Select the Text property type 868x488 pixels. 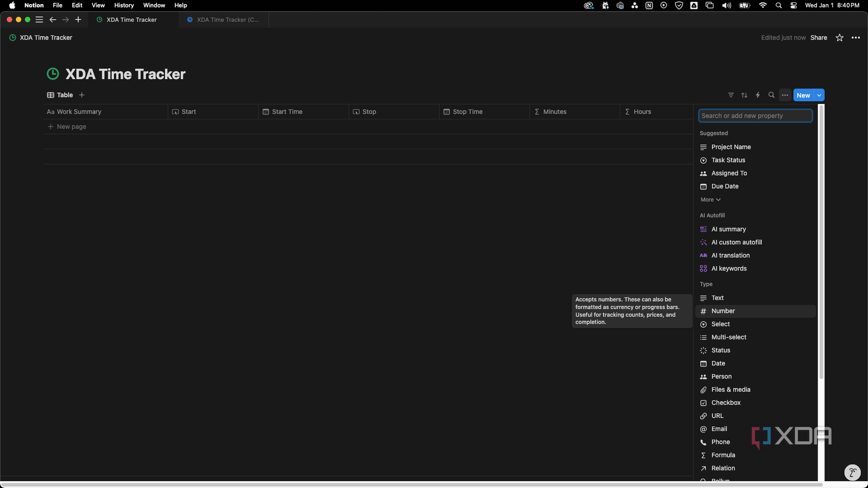click(755, 298)
